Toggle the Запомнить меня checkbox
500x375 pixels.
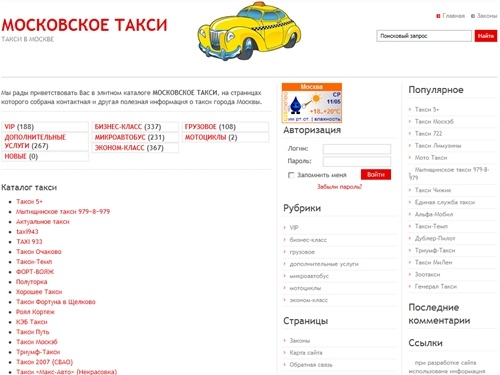click(291, 175)
